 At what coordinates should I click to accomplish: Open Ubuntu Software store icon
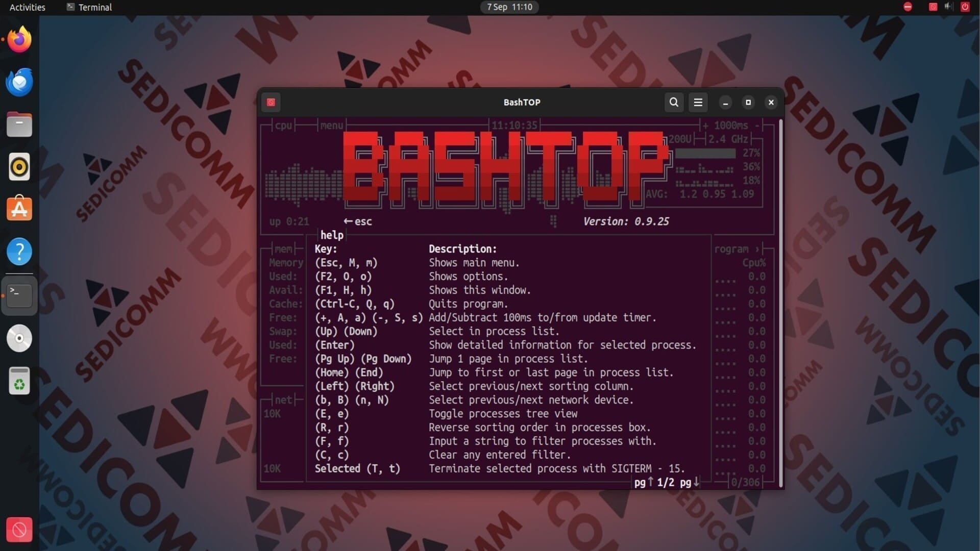click(x=19, y=209)
